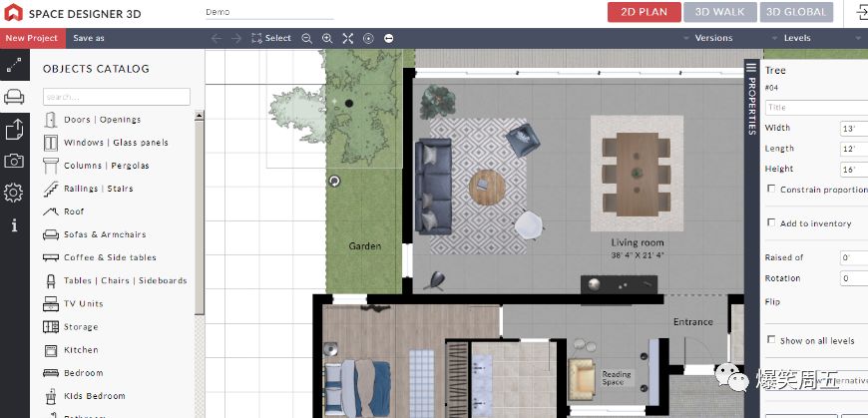Click the Railings | Stairs icon
Screen dimensions: 868x418
51,189
